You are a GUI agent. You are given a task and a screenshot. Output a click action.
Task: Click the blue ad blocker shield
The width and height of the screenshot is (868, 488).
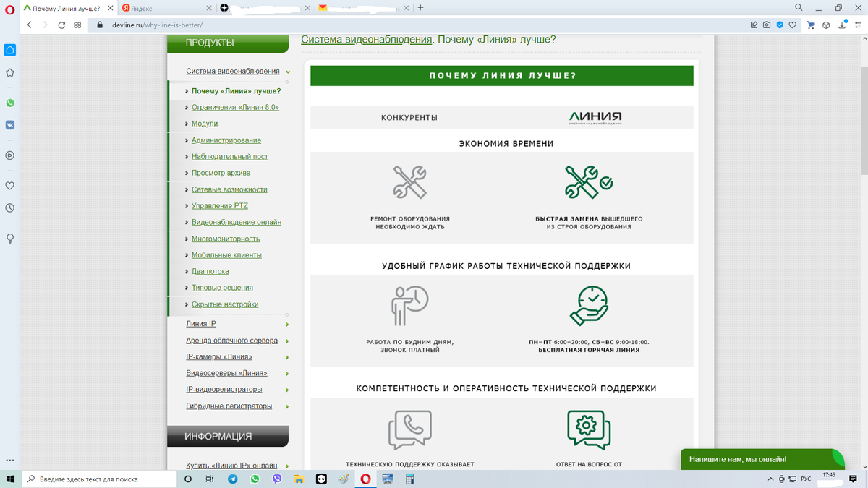click(780, 25)
